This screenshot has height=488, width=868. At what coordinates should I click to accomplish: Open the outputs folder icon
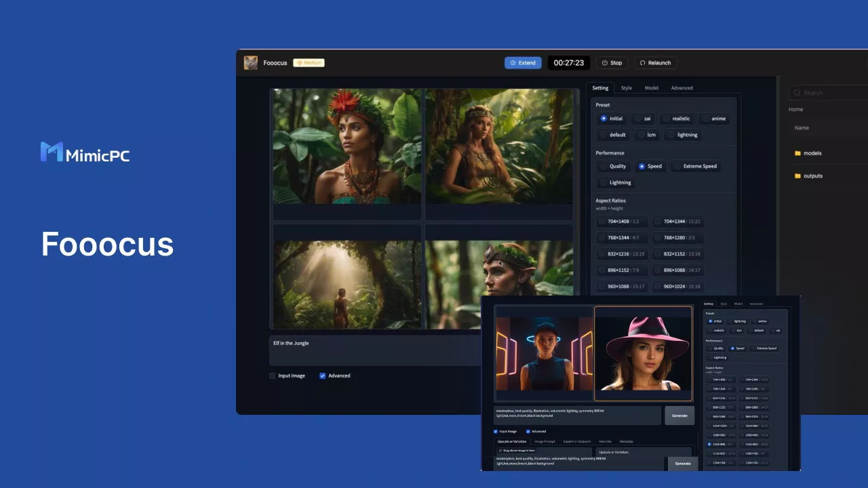pos(797,176)
